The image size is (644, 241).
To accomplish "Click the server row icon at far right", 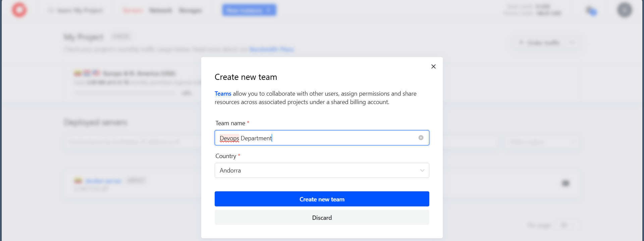I will (566, 183).
